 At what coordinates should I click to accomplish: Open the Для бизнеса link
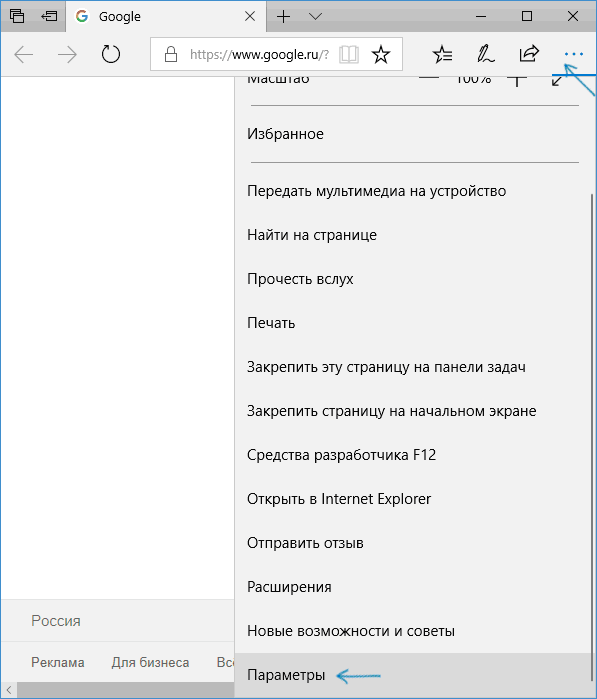(x=150, y=662)
